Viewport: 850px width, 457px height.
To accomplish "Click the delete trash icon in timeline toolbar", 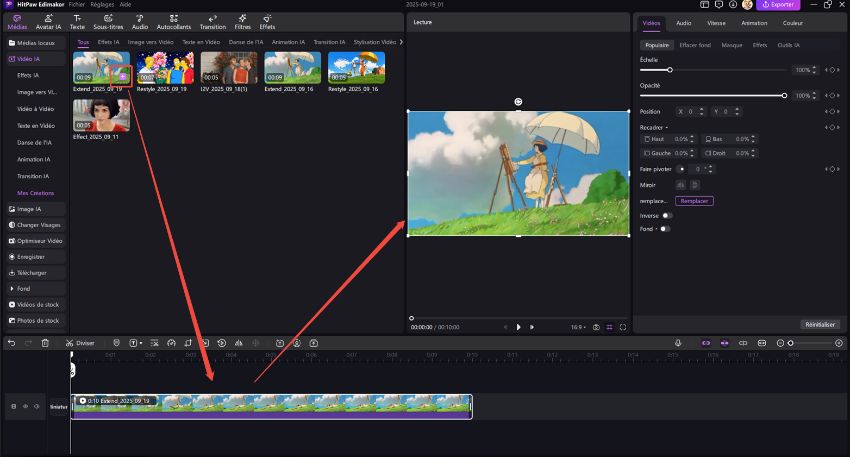I will (x=45, y=343).
